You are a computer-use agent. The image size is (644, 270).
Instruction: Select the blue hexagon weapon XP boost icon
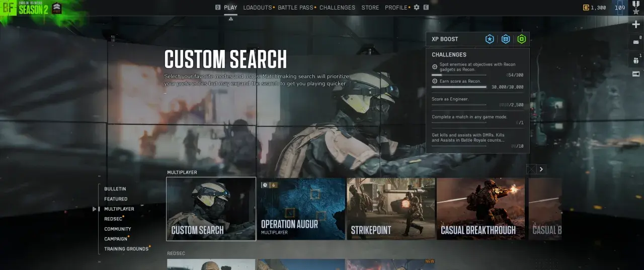click(x=506, y=39)
